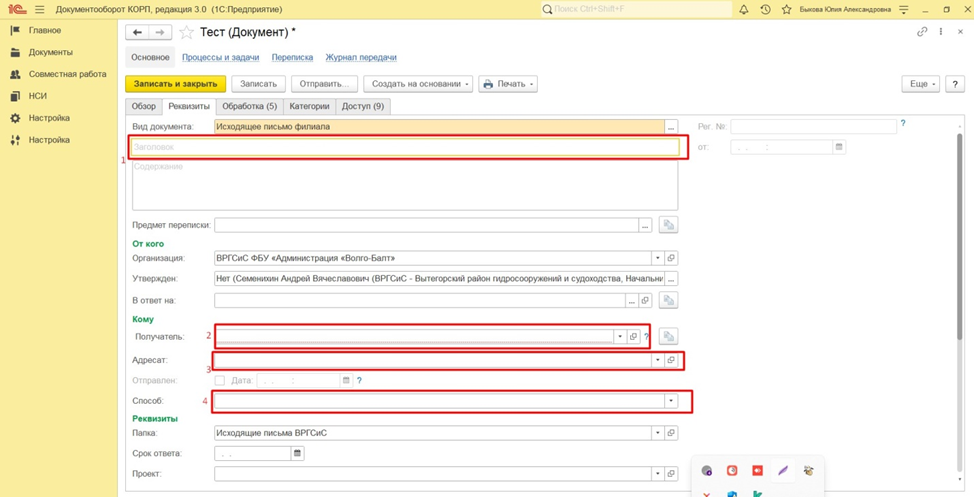Click calendar icon next to 'от' date
Viewport: 974px width, 497px height.
pyautogui.click(x=839, y=147)
